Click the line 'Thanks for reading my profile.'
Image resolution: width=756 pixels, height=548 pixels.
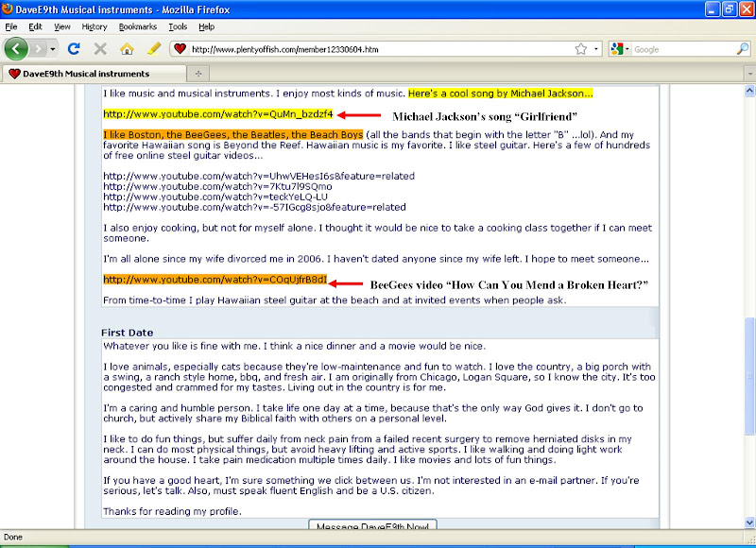click(172, 511)
